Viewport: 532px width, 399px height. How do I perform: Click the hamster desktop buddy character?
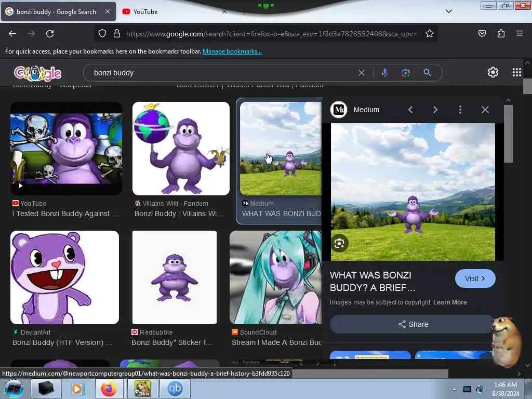pos(506,341)
